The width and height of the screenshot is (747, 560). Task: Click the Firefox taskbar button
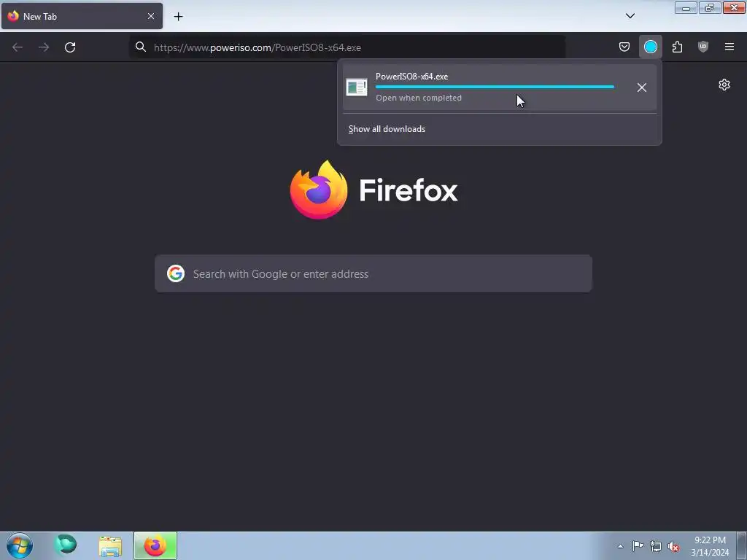point(155,545)
